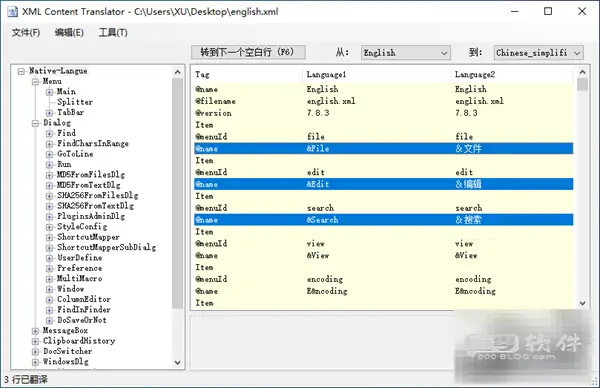Screen dimensions: 600x388
Task: Collapse the Native-Langue root node
Action: click(x=21, y=71)
